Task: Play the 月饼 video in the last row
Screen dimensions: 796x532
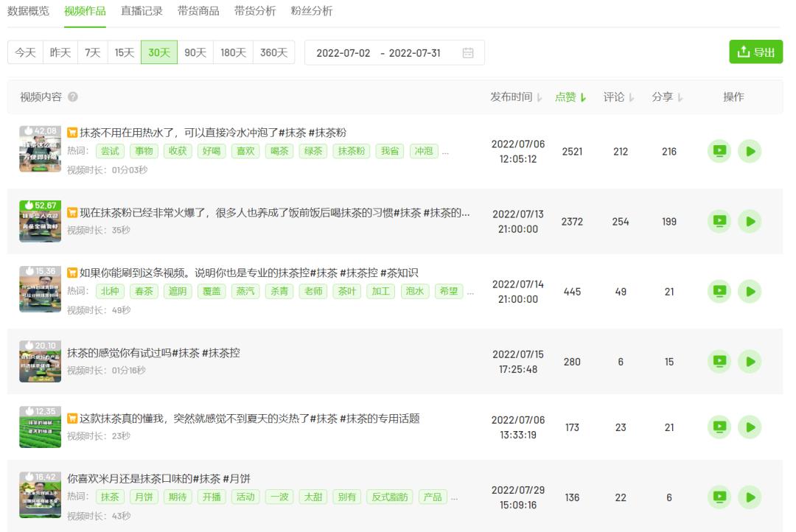Action: tap(750, 497)
